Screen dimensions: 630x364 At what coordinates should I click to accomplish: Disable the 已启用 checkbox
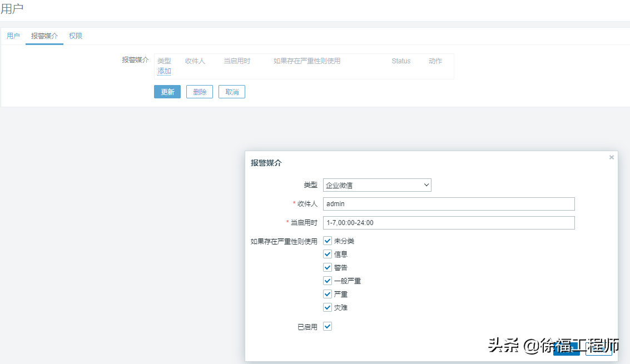tap(328, 327)
